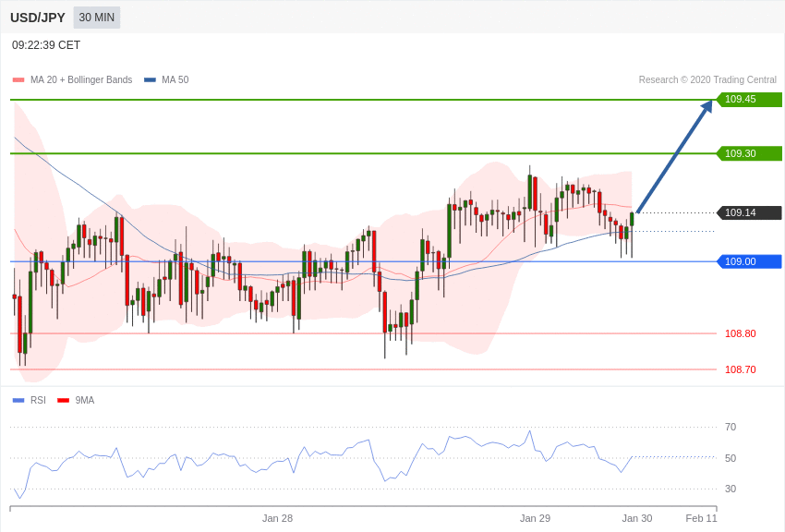Click the 109.00 pivot price tag
This screenshot has height=532, width=785.
tap(749, 261)
